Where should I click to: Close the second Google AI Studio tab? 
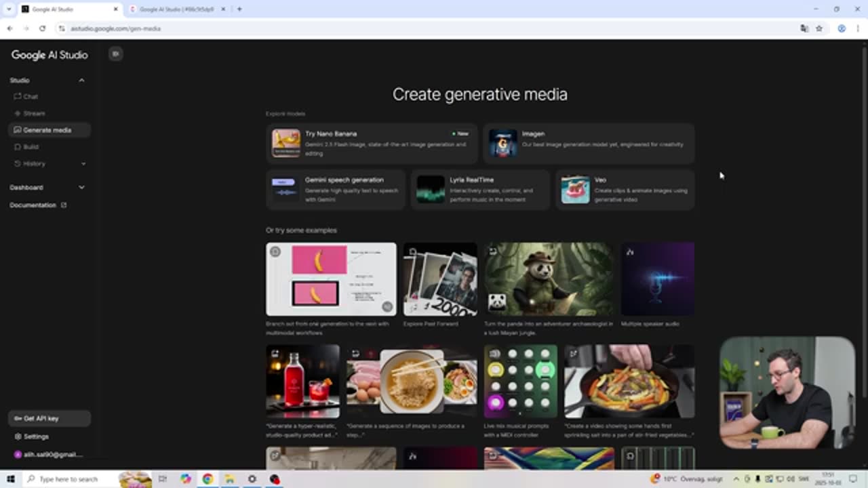tap(223, 9)
